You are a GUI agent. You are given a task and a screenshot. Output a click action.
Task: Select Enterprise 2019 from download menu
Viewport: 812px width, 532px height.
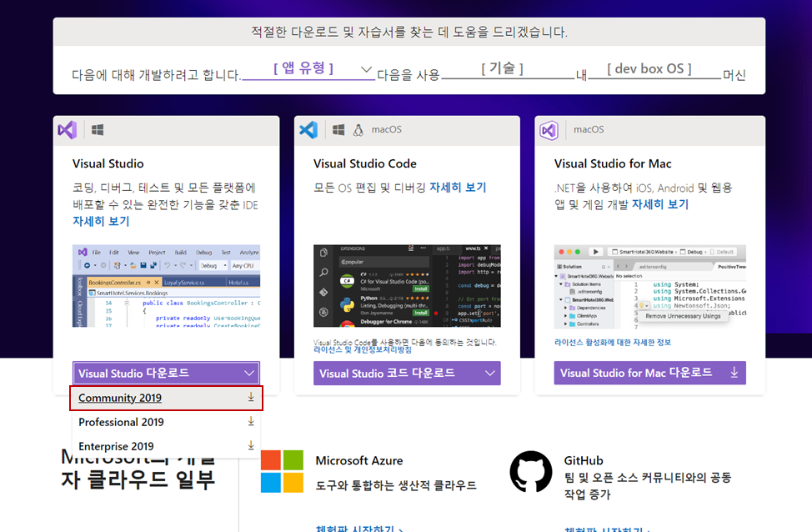point(166,446)
